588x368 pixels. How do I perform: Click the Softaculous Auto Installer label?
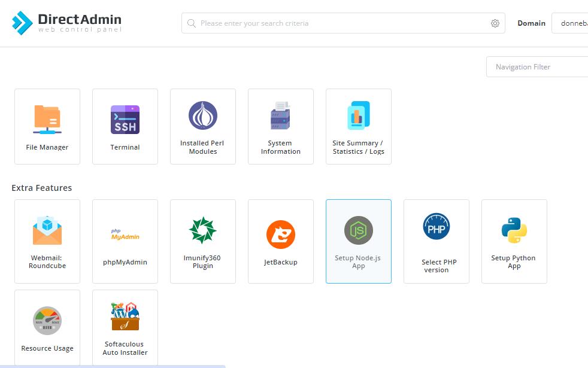click(125, 348)
